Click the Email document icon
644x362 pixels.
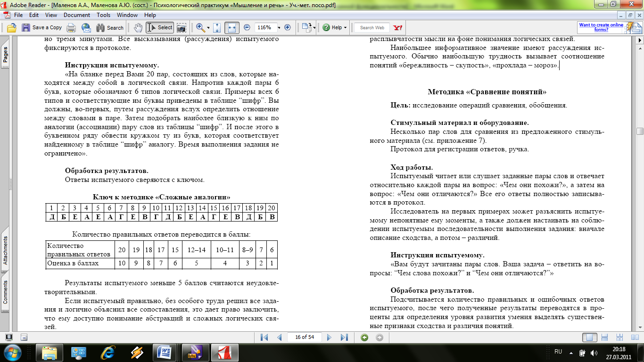(86, 28)
